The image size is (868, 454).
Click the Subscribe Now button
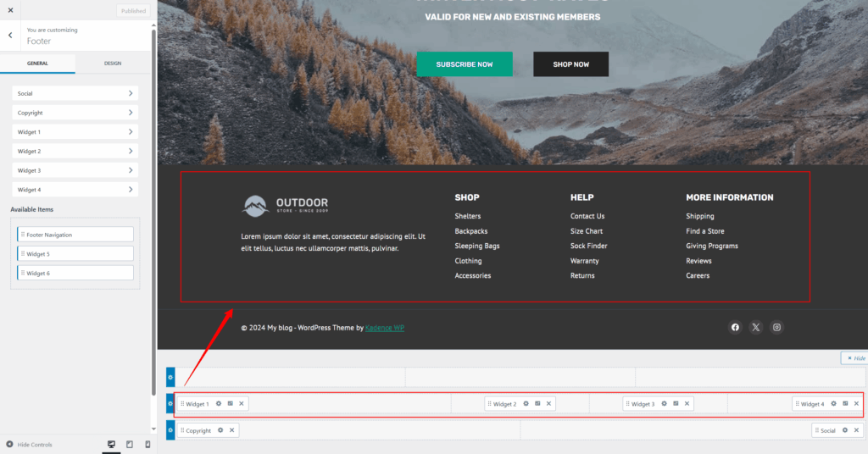tap(464, 64)
